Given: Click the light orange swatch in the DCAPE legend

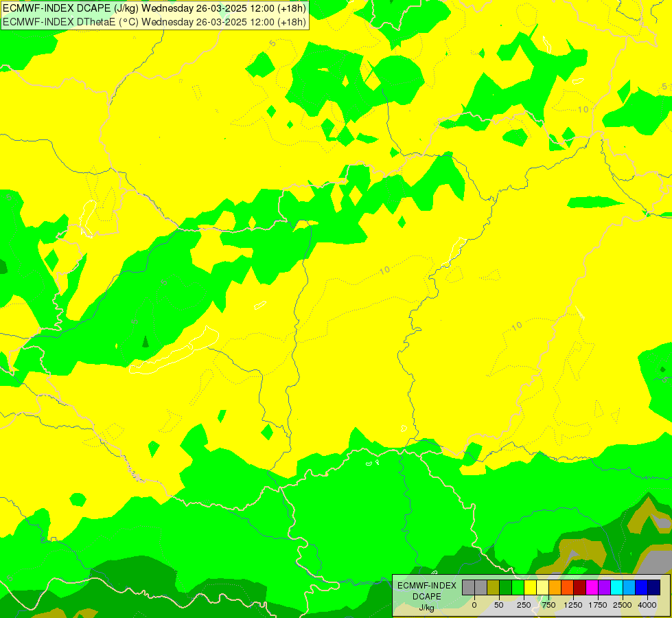Looking at the screenshot, I should click(x=555, y=588).
